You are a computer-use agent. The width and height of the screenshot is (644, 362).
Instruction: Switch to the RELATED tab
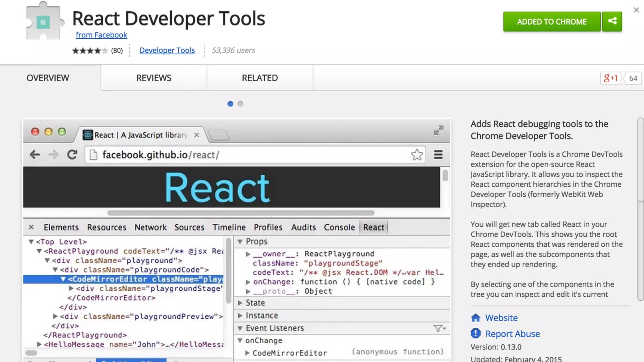pos(260,78)
